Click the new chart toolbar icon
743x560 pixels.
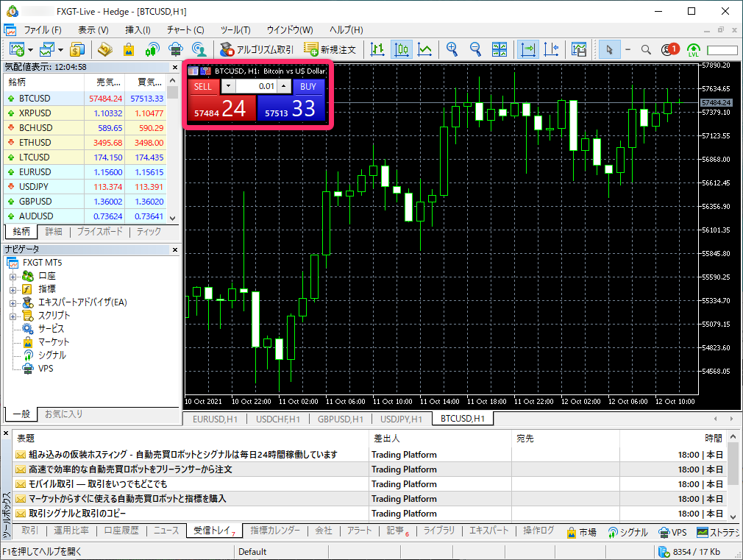point(17,49)
